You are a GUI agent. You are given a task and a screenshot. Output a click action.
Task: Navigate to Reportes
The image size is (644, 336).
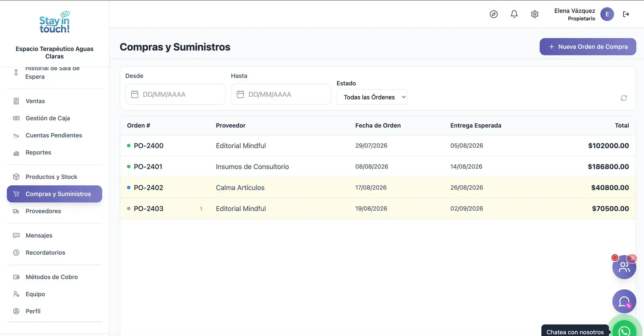(54, 153)
